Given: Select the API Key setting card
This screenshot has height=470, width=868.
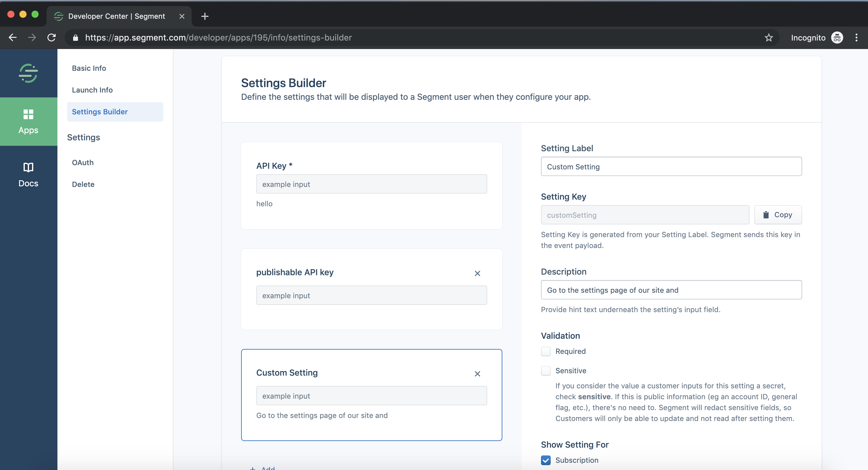Looking at the screenshot, I should pyautogui.click(x=371, y=185).
